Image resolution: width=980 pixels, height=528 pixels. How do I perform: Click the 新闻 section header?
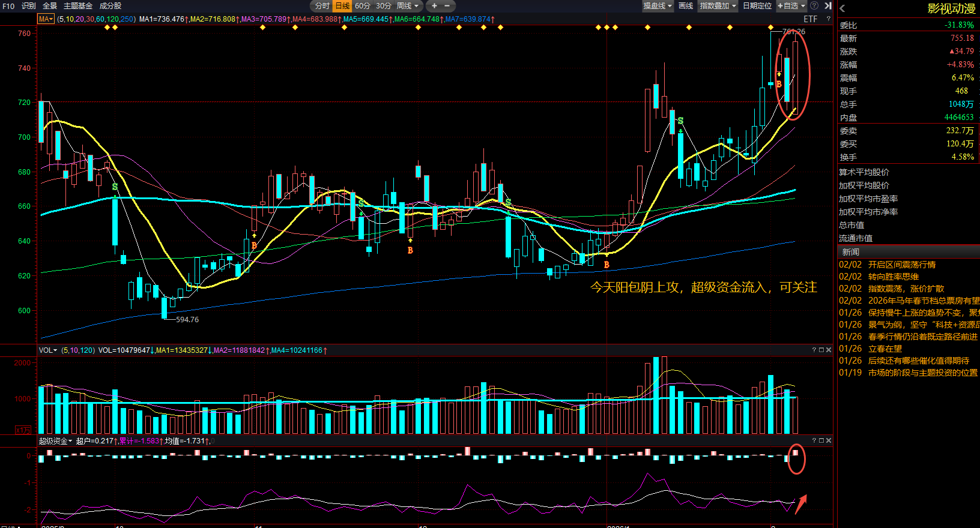(x=850, y=252)
